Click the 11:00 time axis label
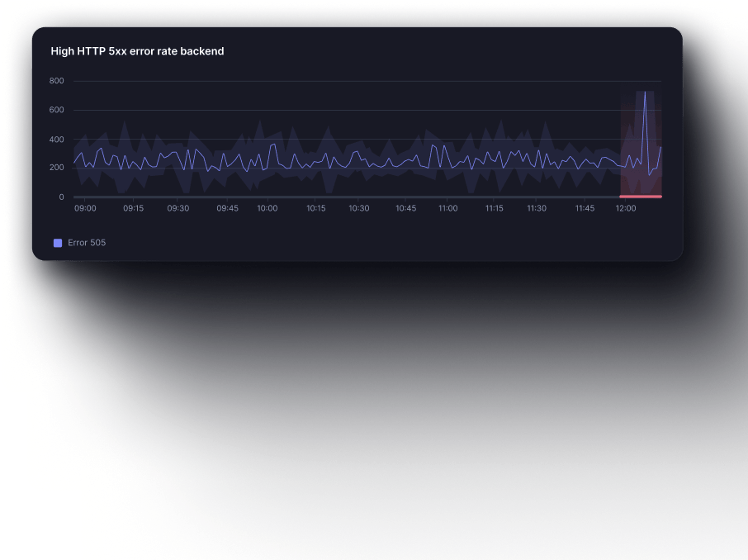This screenshot has width=748, height=560. [447, 209]
